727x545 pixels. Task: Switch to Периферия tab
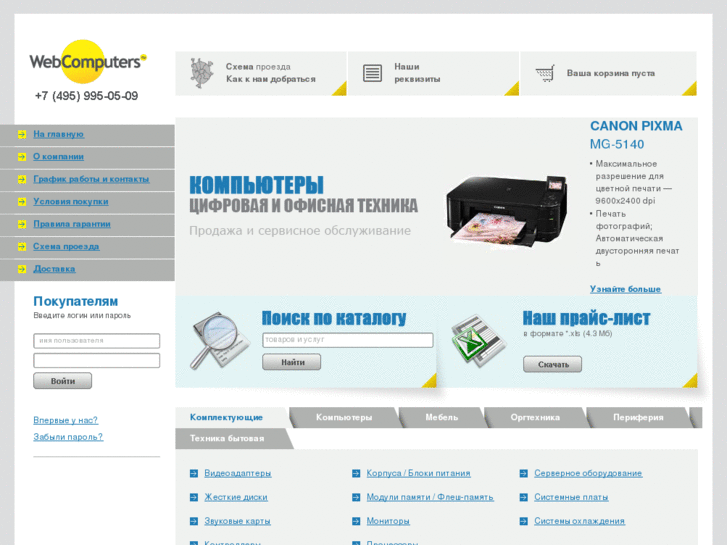638,417
